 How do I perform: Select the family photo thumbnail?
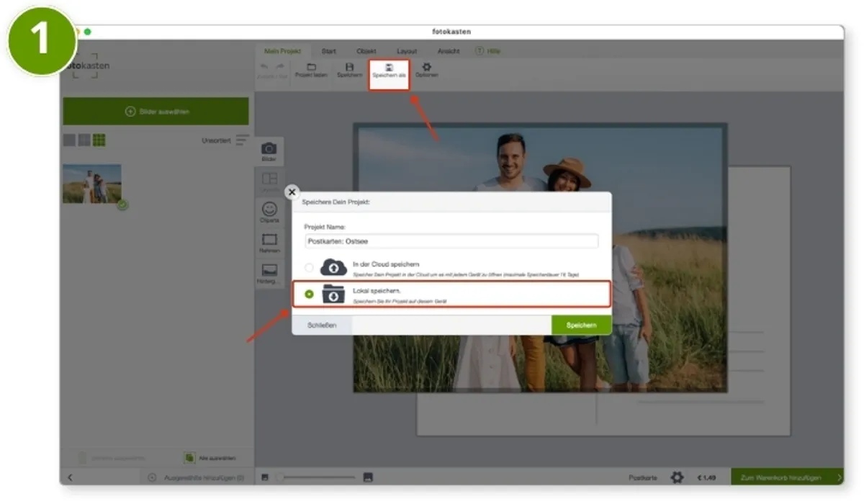(x=92, y=184)
